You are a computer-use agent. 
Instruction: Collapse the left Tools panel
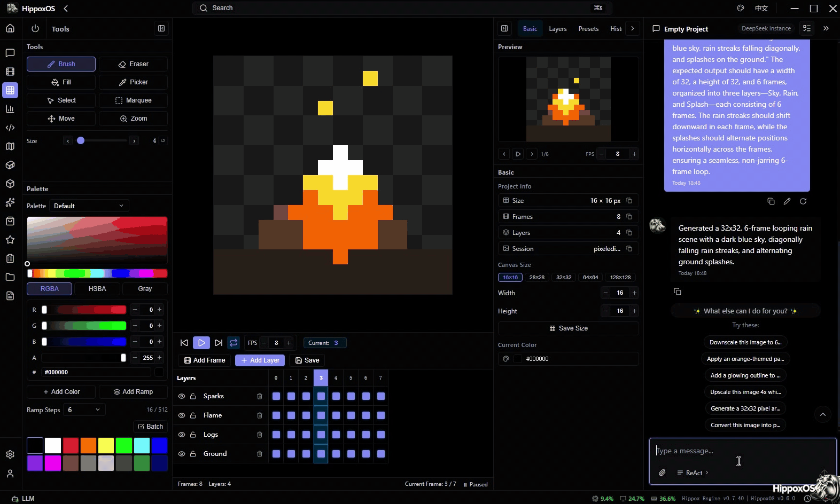click(161, 29)
